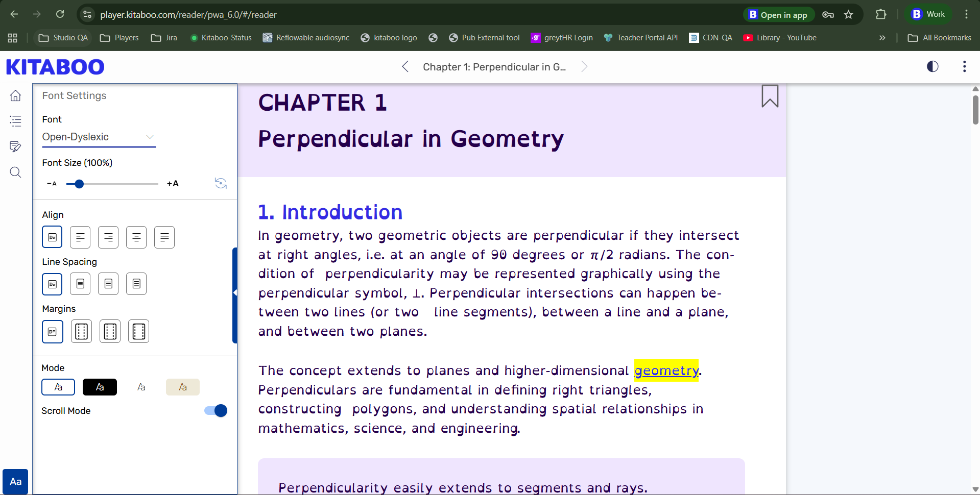This screenshot has height=495, width=980.
Task: Toggle the Scroll Mode switch off
Action: (x=216, y=411)
